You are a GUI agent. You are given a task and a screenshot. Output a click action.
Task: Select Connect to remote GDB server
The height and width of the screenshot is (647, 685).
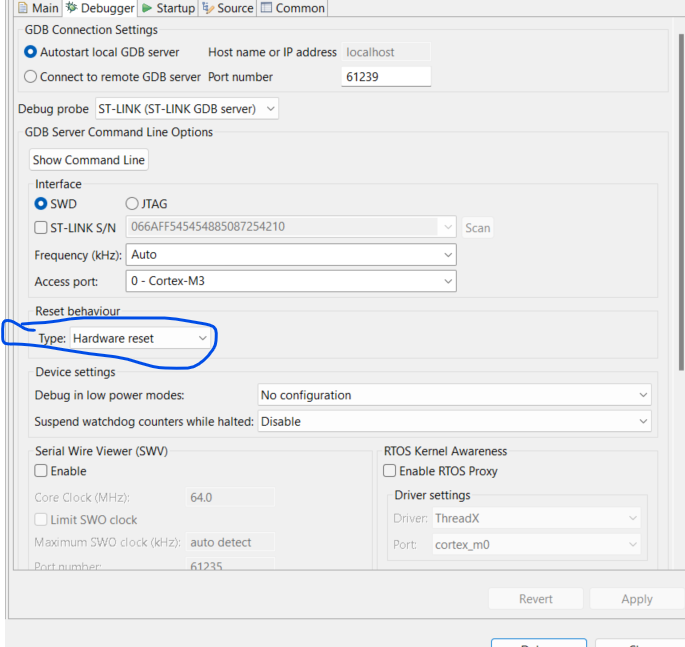(31, 77)
